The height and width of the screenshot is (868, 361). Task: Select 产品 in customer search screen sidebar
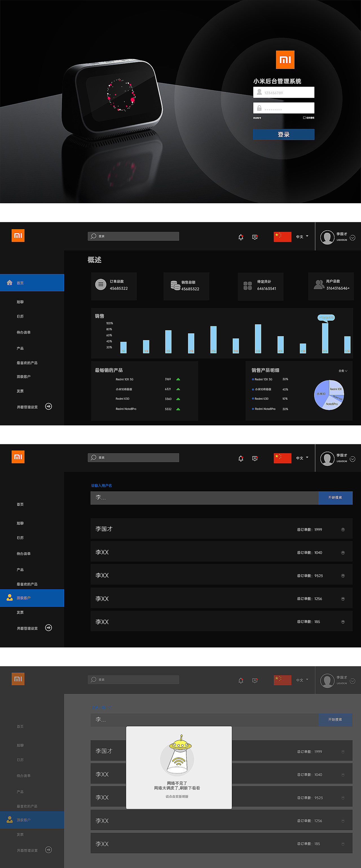coord(20,570)
